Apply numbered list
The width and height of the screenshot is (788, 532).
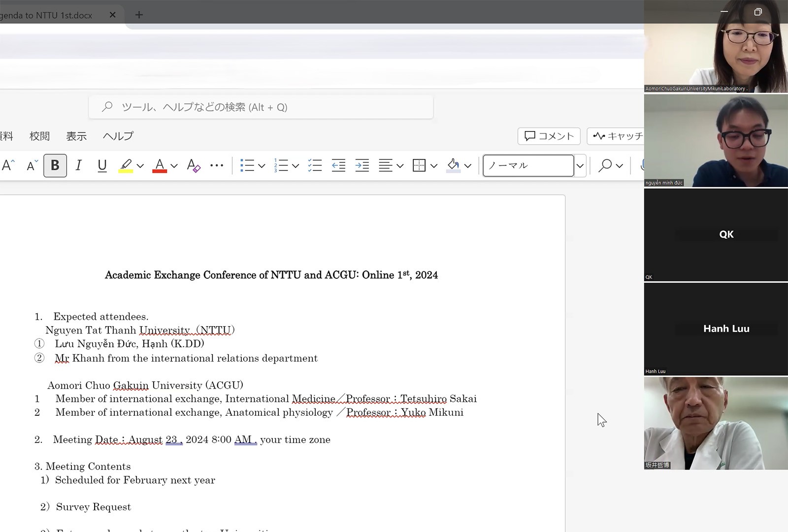[x=281, y=166]
